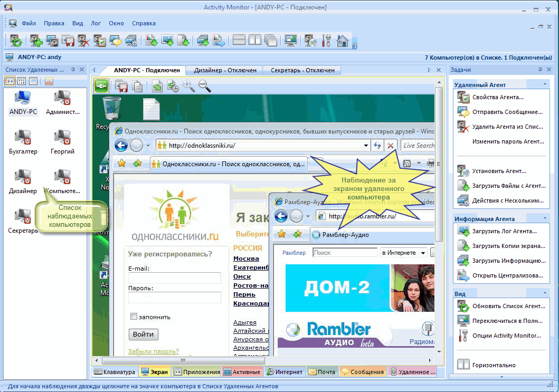Screen dimensions: 559x392
Task: Open the Интернет bottom tab
Action: 285,371
